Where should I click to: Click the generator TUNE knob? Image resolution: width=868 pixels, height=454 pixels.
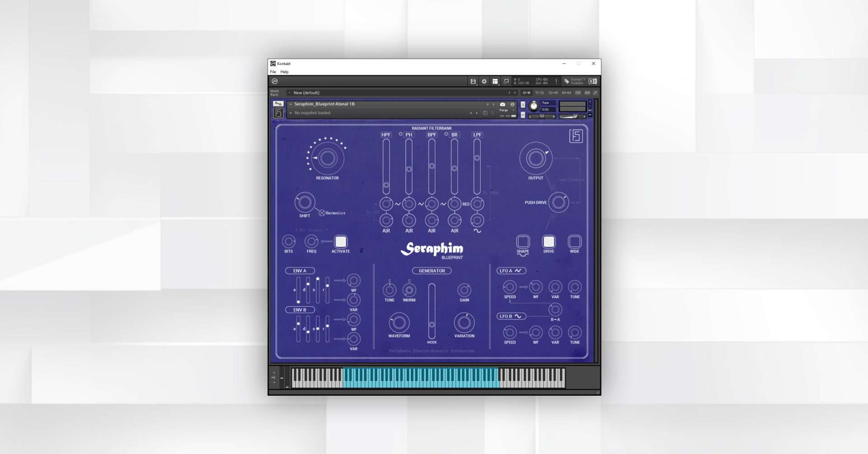[389, 290]
